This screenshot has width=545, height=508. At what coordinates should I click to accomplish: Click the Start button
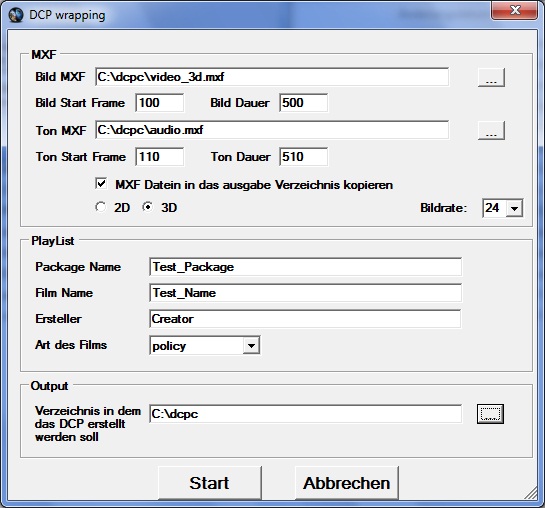[210, 483]
